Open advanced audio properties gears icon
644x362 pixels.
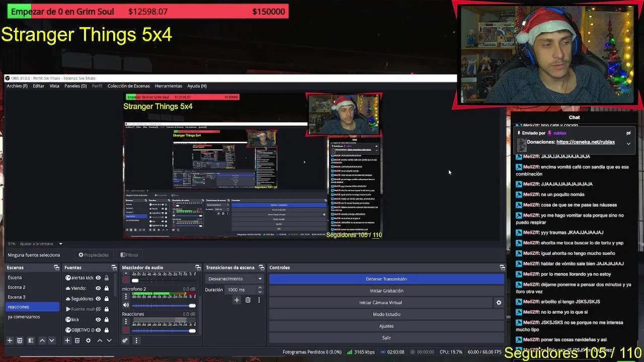(x=125, y=340)
